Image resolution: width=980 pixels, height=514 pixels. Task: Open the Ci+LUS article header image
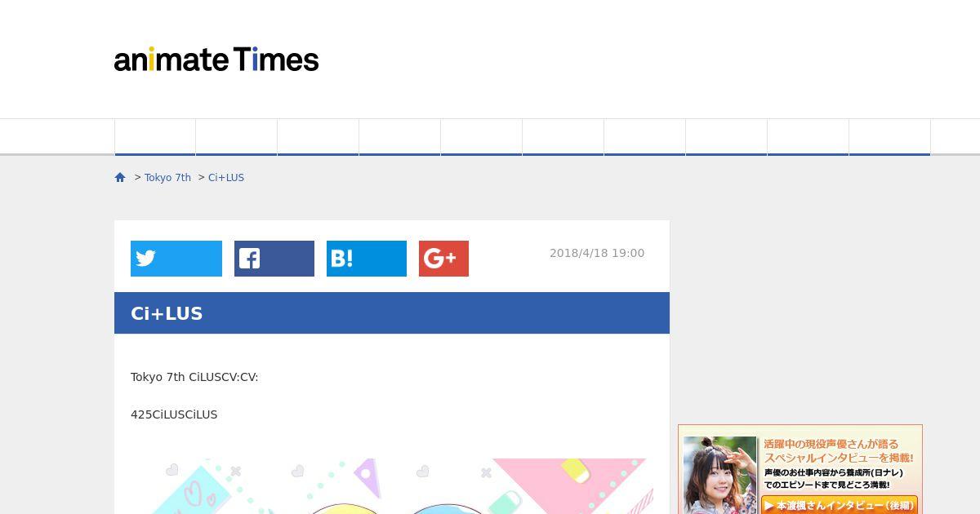click(x=392, y=486)
